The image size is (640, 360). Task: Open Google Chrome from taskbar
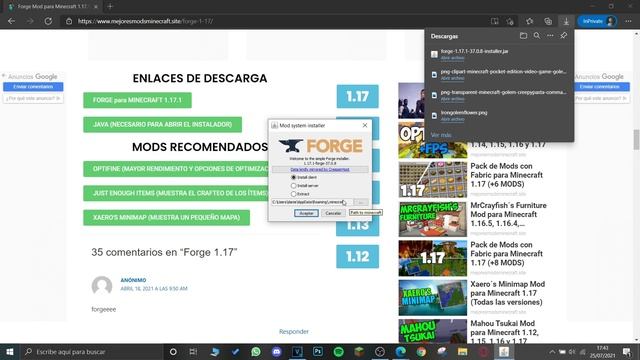pos(421,352)
